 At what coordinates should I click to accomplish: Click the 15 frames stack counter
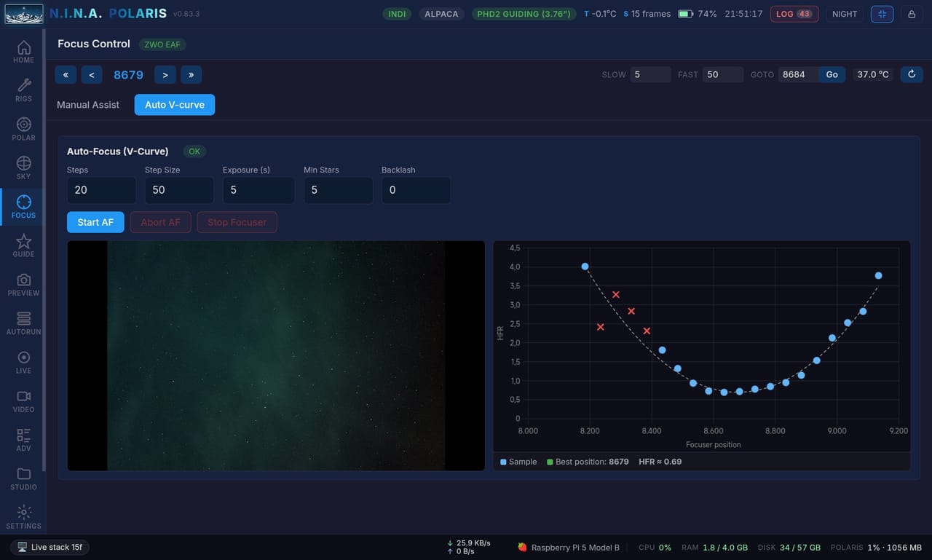(x=647, y=14)
